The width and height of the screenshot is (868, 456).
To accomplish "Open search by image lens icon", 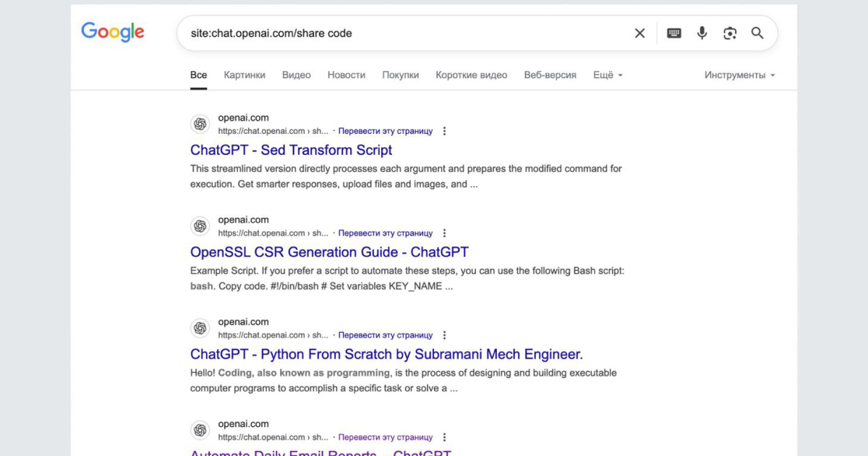I will (730, 33).
